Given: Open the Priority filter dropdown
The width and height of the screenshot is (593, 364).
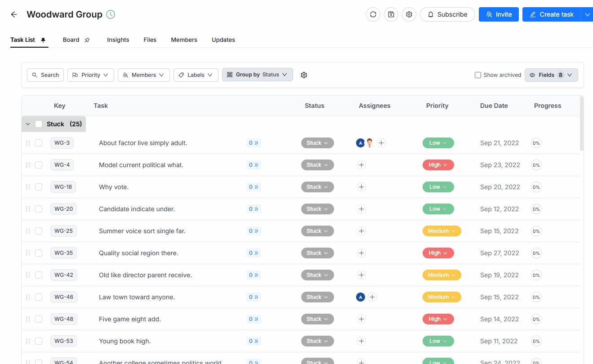Looking at the screenshot, I should [x=91, y=75].
